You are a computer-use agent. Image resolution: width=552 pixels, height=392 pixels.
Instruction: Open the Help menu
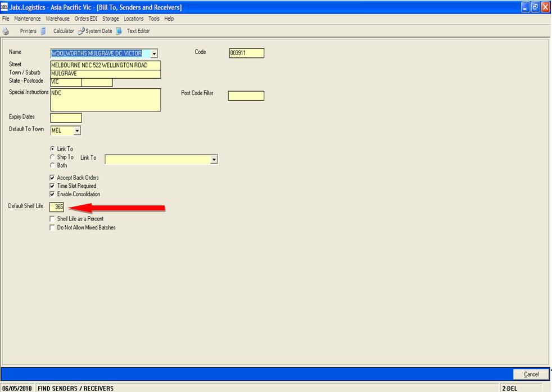[169, 19]
